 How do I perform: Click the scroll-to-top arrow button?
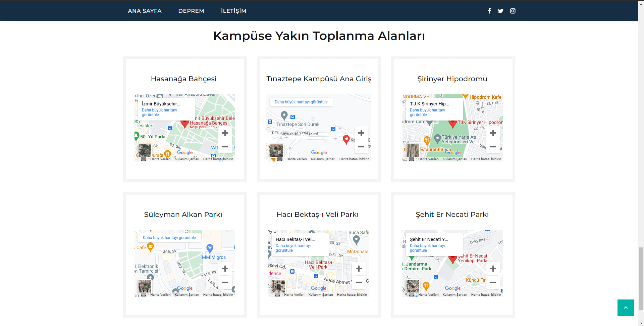[626, 308]
